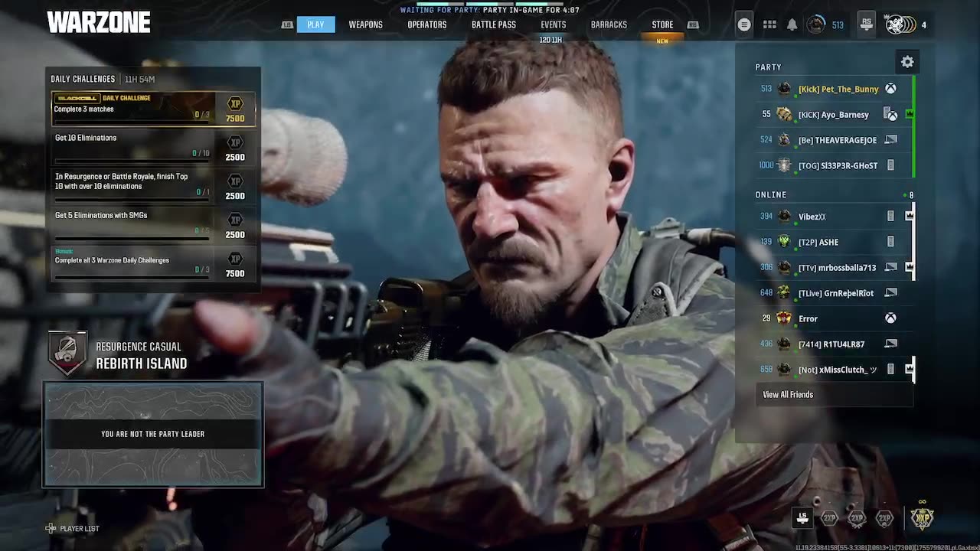
Task: Click Xbox icon beside Pet_The_Bunny
Action: point(890,89)
